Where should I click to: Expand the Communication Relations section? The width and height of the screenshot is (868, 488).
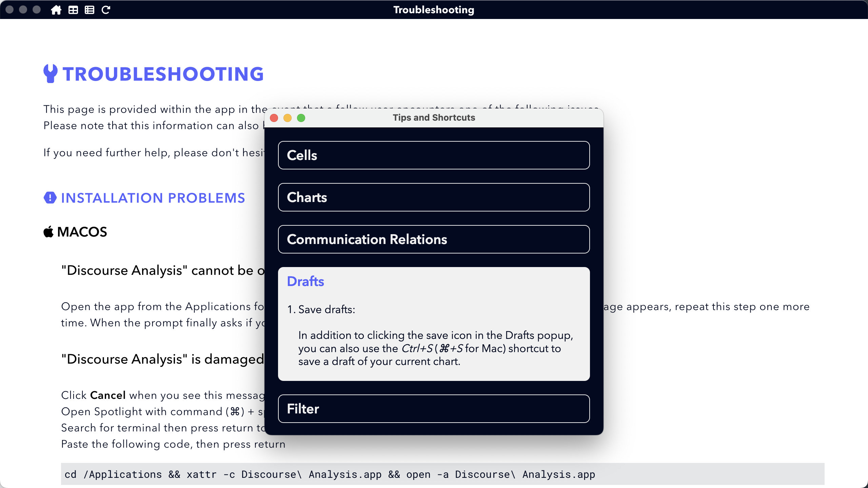434,239
